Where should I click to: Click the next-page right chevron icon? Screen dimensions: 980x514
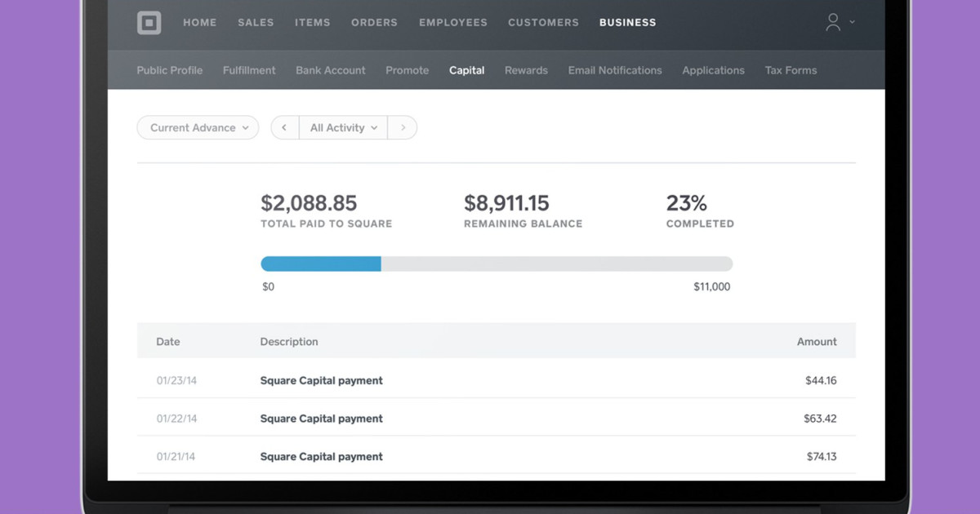(402, 127)
